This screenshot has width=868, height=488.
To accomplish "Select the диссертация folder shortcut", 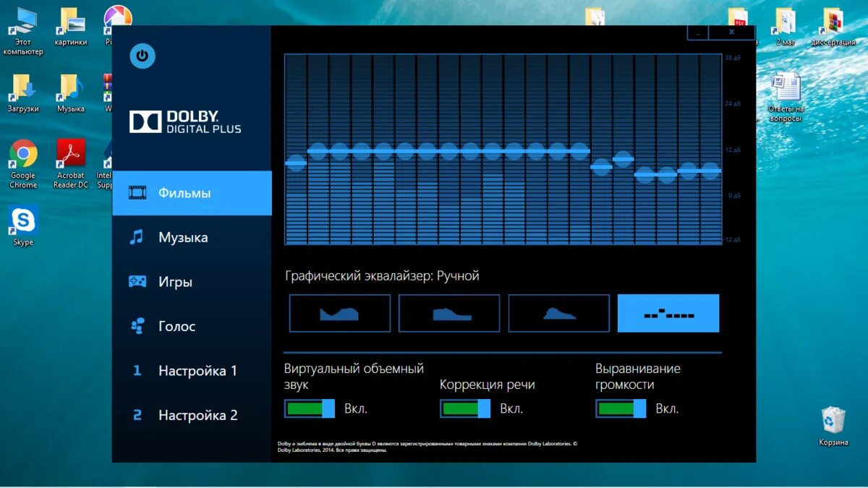I will click(833, 27).
